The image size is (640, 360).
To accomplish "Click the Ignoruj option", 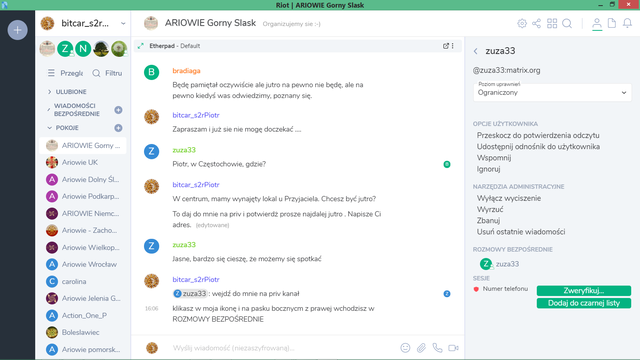I will [489, 169].
